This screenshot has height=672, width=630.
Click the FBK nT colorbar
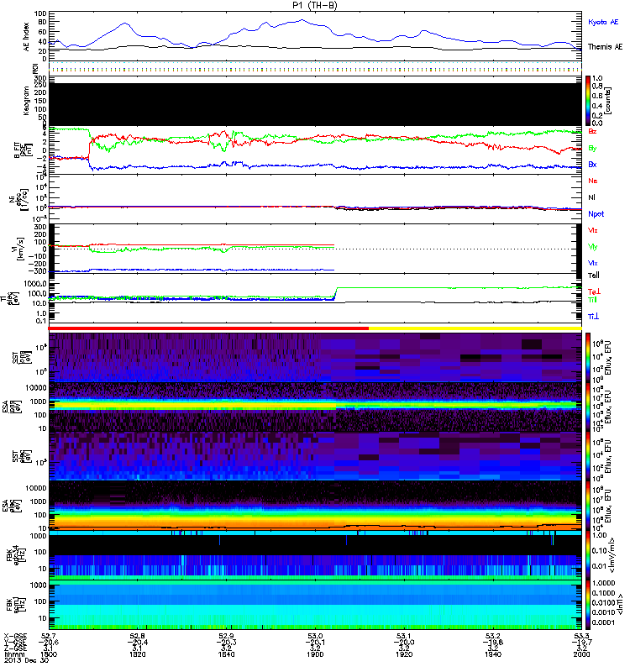pos(588,605)
